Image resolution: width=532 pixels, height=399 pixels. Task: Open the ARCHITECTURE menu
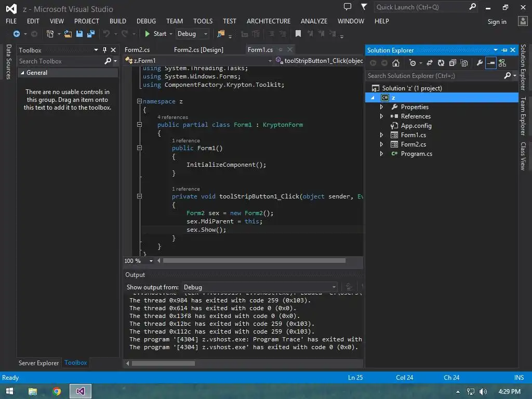point(269,21)
